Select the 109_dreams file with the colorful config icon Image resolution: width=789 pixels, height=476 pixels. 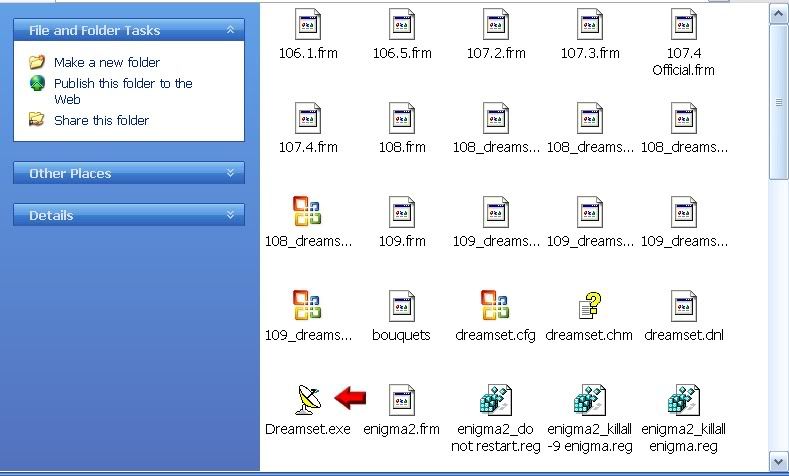click(307, 305)
